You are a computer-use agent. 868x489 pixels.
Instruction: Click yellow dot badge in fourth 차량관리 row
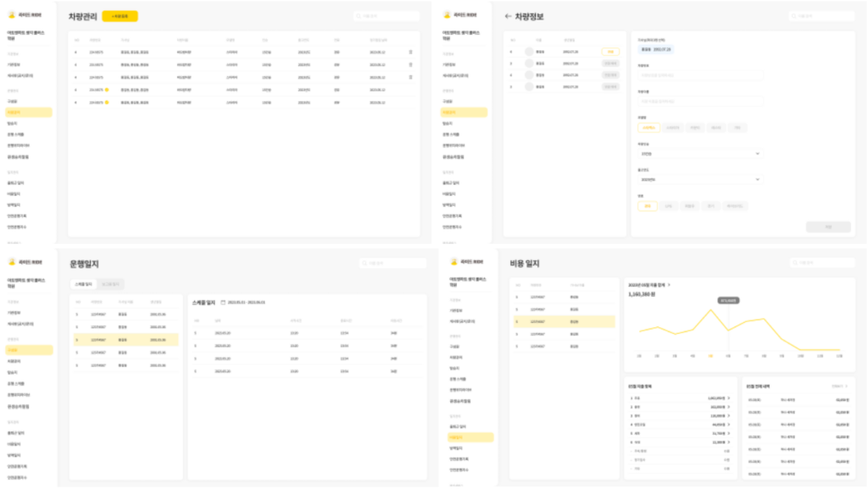click(x=107, y=89)
